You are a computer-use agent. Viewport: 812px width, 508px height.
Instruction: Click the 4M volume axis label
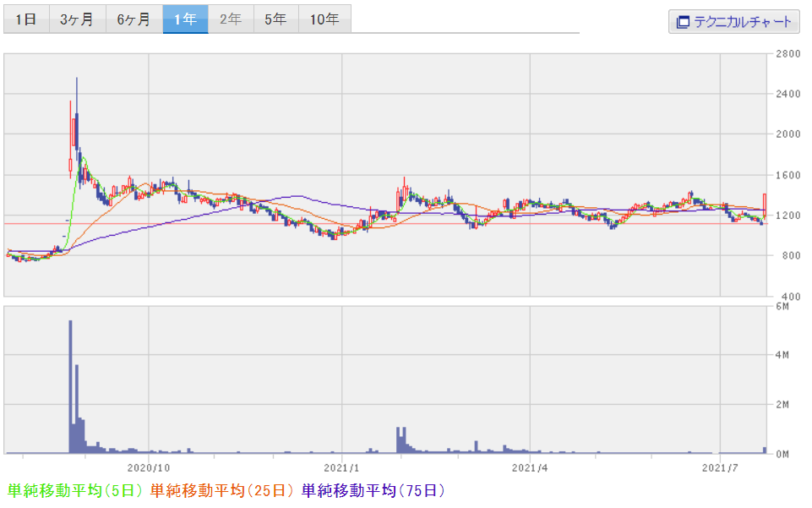click(782, 355)
